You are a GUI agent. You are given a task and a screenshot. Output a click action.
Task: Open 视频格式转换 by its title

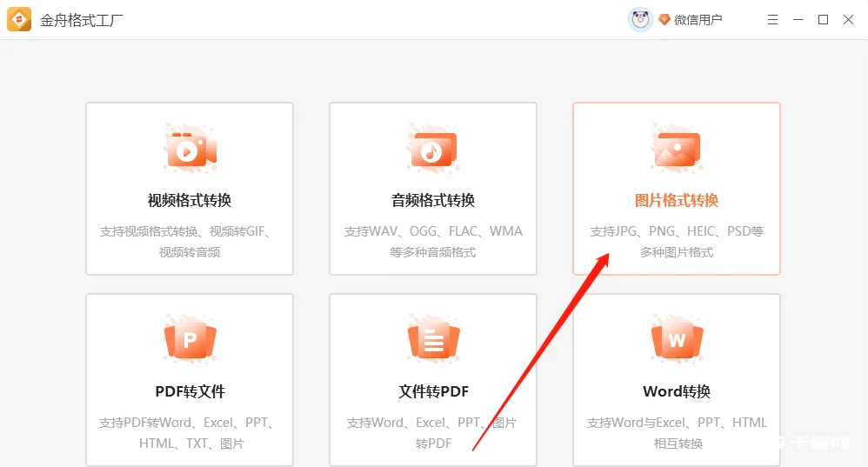pyautogui.click(x=190, y=201)
